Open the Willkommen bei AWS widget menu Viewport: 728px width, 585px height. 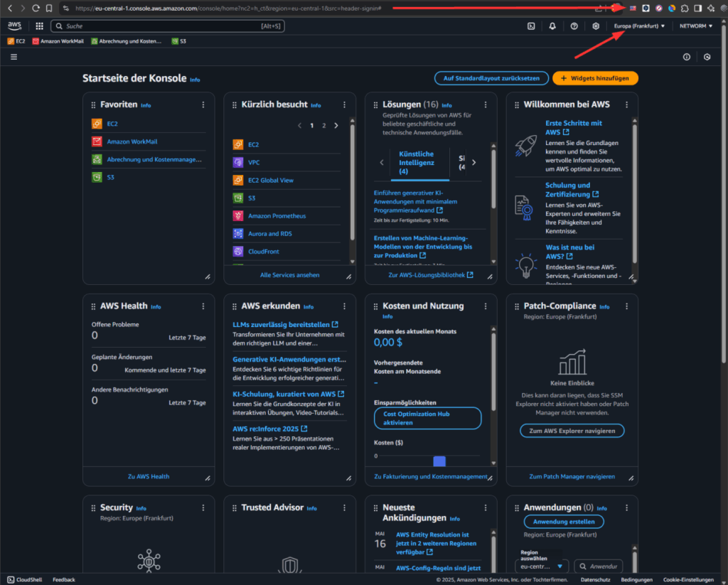(x=627, y=105)
